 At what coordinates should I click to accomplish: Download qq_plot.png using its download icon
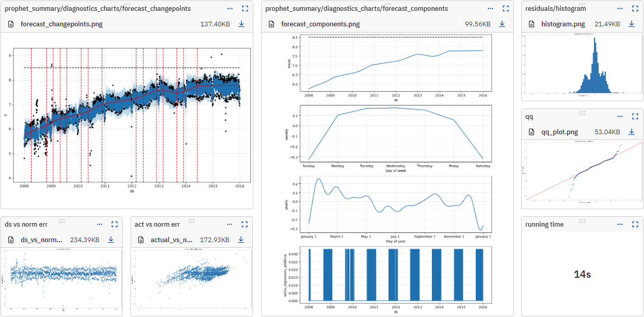[631, 132]
